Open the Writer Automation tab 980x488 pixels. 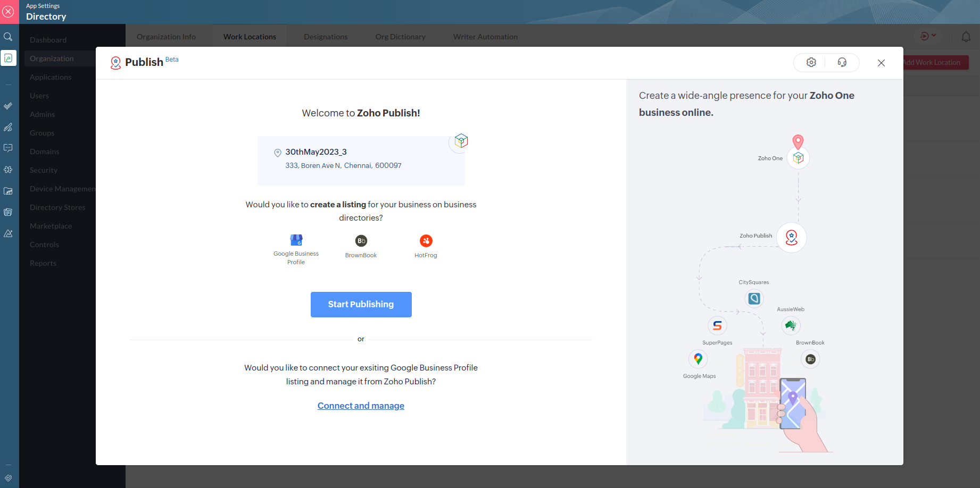[x=485, y=37]
